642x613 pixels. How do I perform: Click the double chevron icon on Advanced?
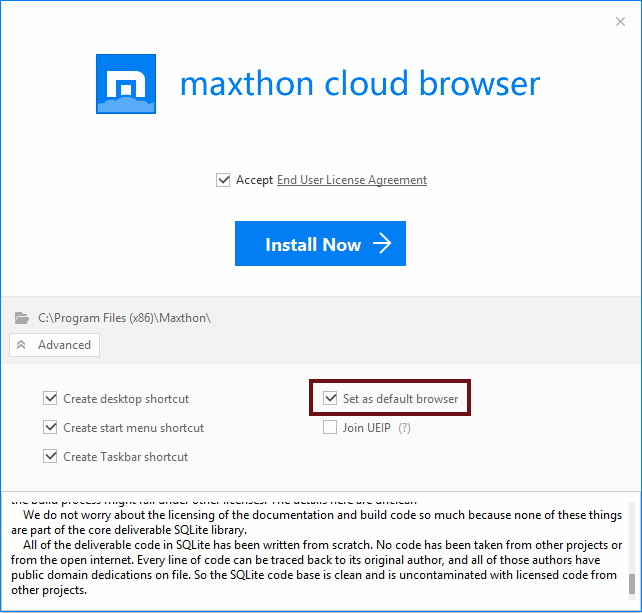(21, 345)
